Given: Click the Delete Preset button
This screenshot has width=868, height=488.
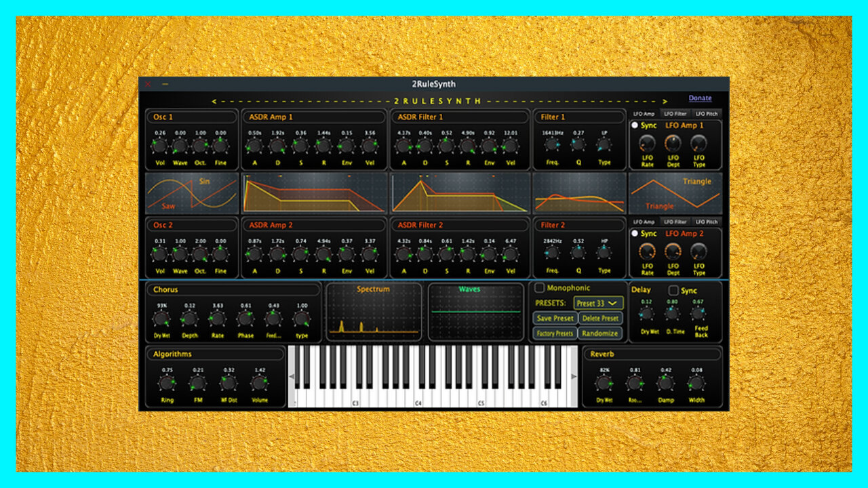Looking at the screenshot, I should click(600, 318).
